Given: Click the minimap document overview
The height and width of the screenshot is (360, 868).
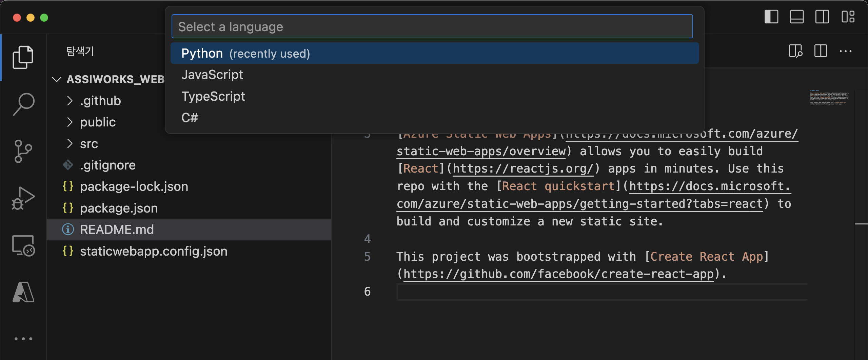Looking at the screenshot, I should (x=829, y=98).
